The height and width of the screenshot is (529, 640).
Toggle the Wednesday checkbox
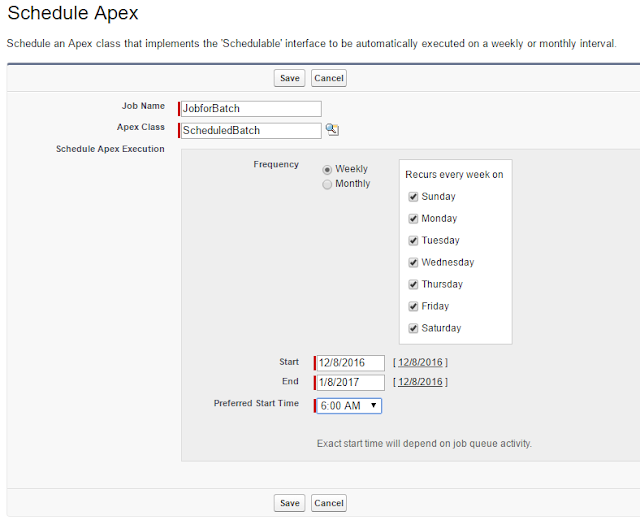413,263
